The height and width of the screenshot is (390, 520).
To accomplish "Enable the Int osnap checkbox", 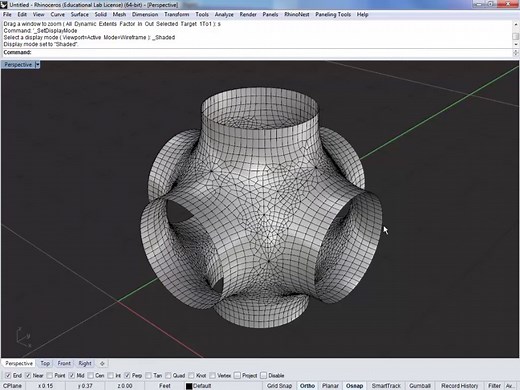I will [x=110, y=376].
